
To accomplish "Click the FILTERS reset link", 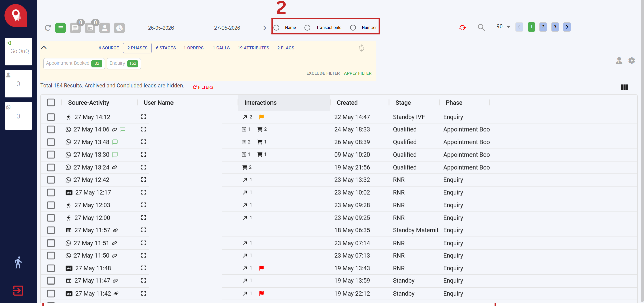I will (x=203, y=87).
